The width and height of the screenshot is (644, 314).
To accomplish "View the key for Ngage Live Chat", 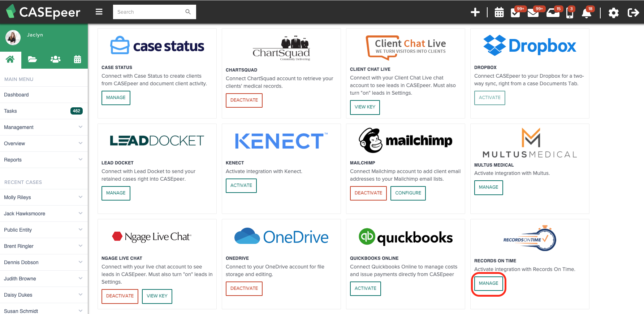I will pyautogui.click(x=157, y=296).
